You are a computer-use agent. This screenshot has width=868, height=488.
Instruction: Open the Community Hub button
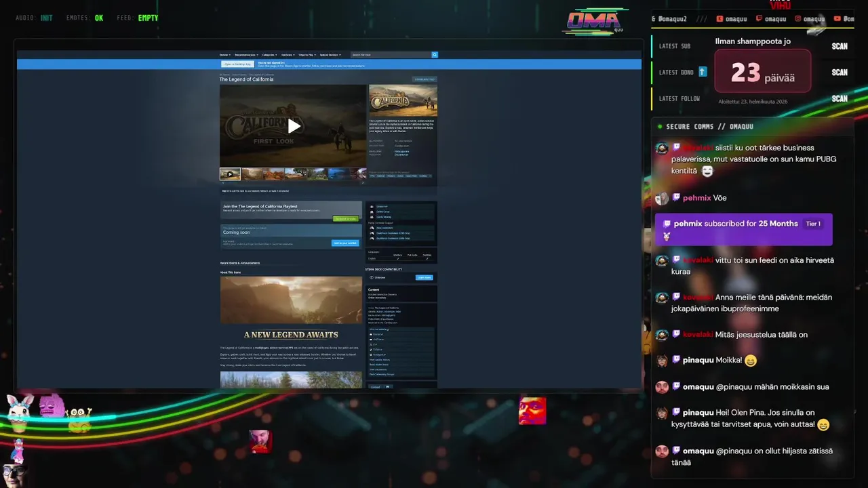[425, 79]
